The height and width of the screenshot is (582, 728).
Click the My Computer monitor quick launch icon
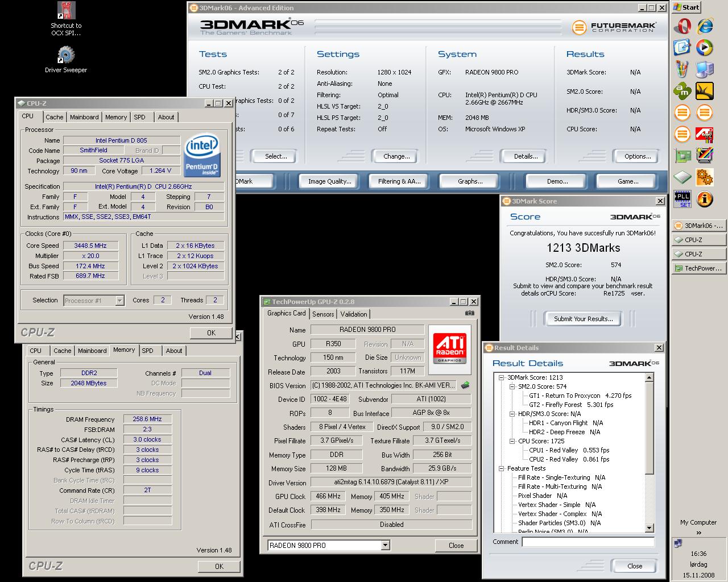(705, 69)
